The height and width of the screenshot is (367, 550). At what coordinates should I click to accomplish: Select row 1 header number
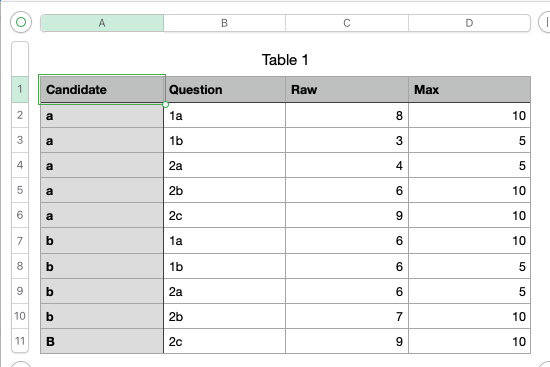click(x=20, y=89)
